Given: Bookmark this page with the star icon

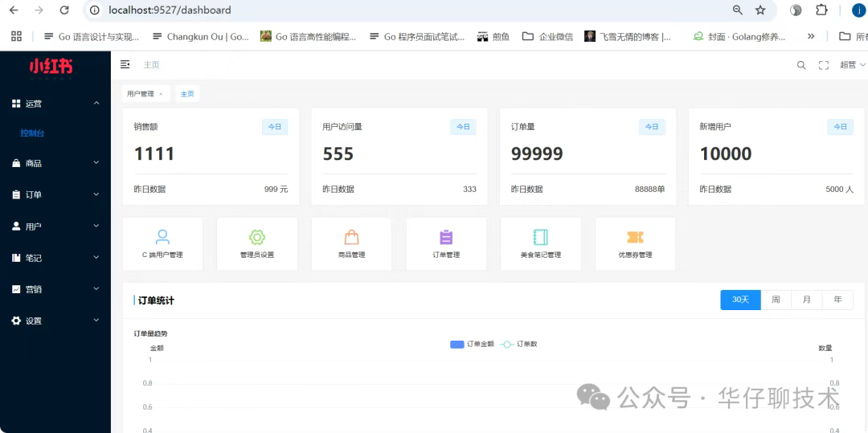Looking at the screenshot, I should tap(760, 10).
